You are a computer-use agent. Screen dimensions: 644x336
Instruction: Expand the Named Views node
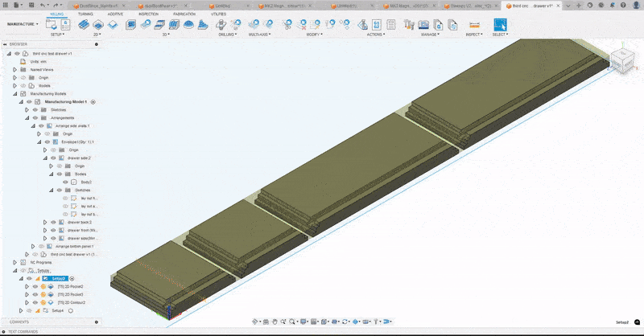click(x=15, y=70)
